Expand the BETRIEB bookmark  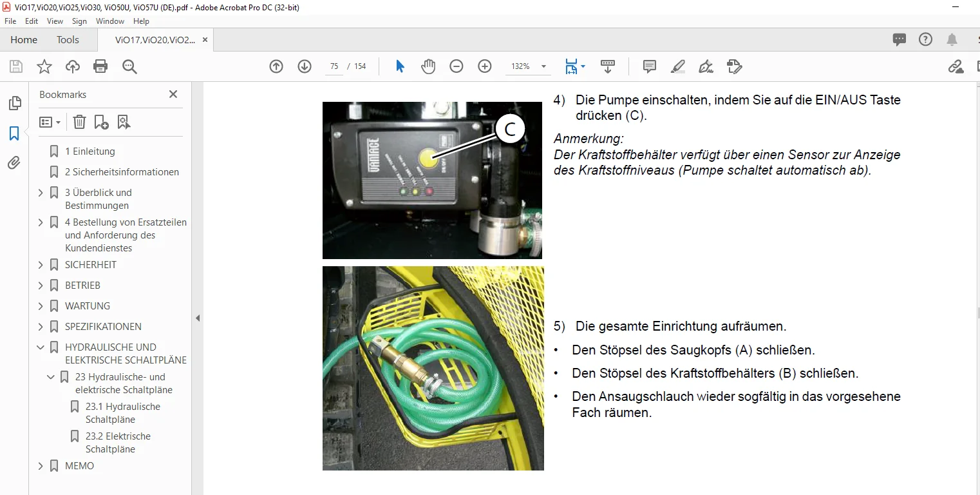coord(41,286)
